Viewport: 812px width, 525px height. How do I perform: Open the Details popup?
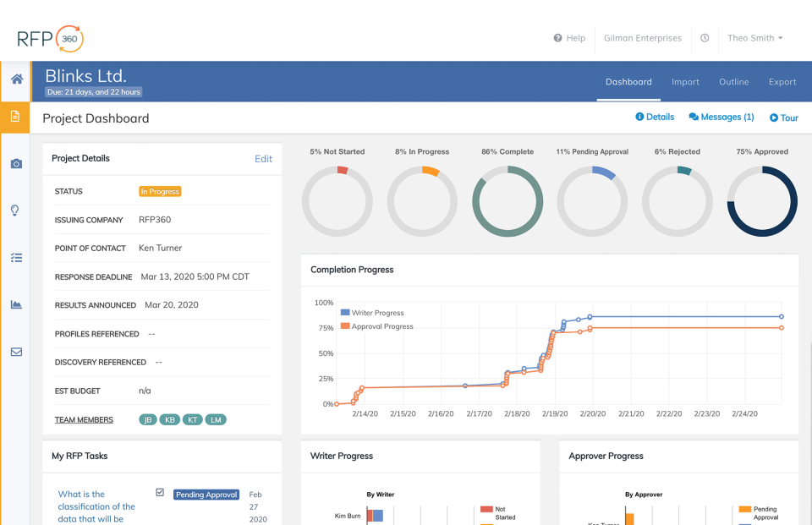(655, 117)
